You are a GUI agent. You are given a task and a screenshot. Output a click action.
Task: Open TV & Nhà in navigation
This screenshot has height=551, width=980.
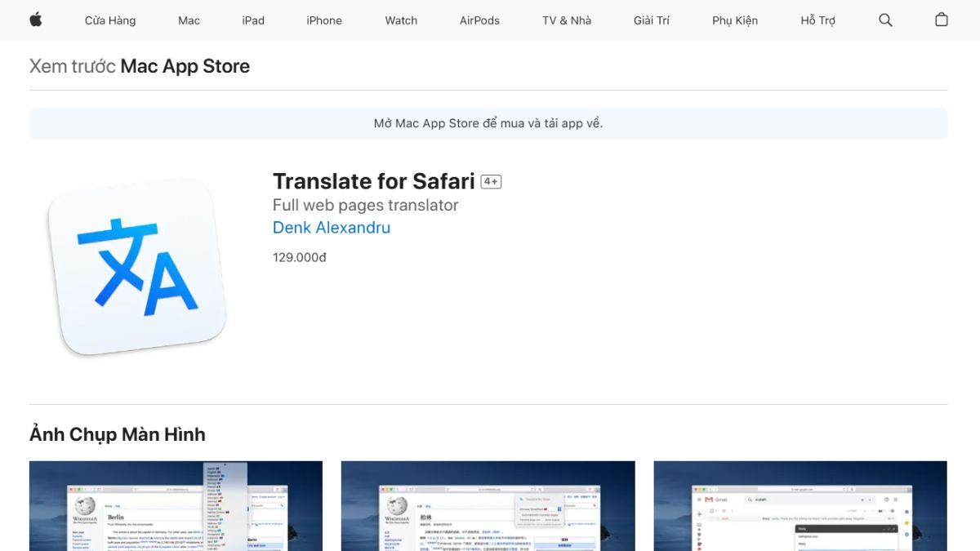point(567,20)
